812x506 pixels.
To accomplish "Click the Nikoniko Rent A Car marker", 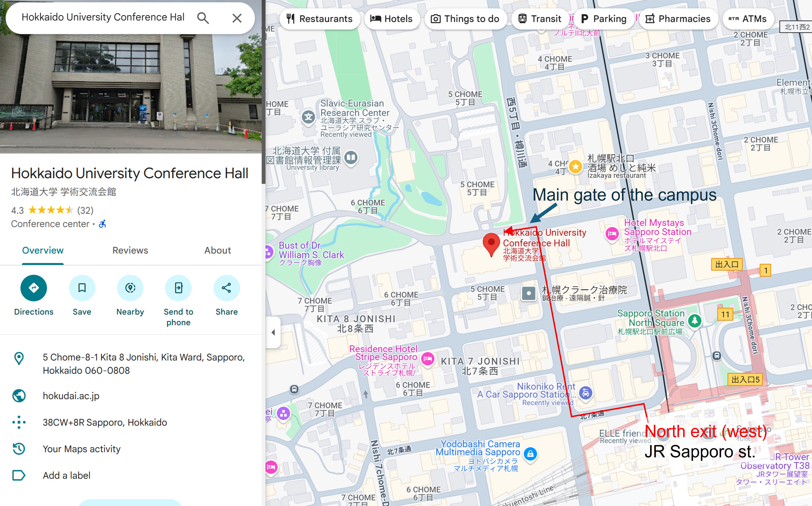I will (x=586, y=393).
